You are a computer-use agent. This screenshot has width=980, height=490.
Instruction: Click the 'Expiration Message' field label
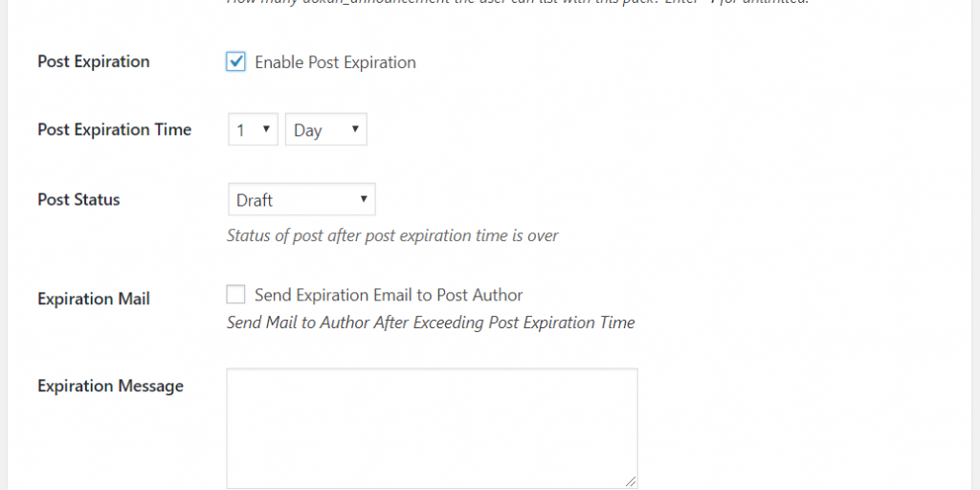[110, 386]
